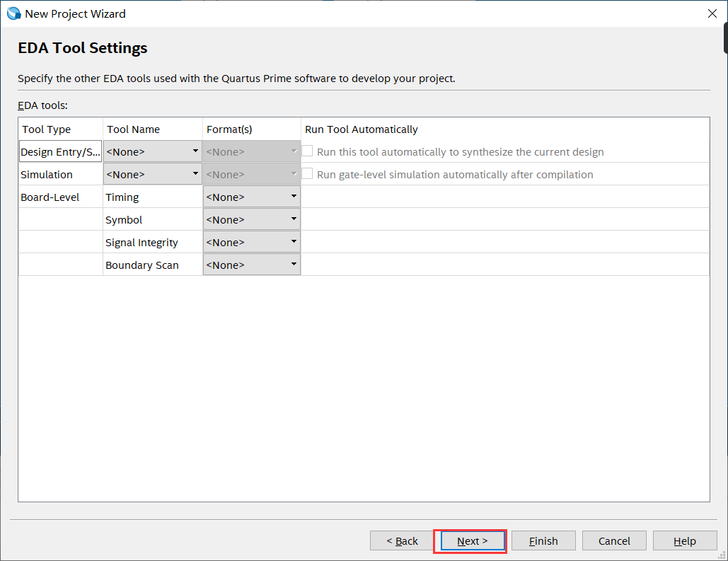
Task: Toggle gate-level simulation after compilation checkbox
Action: [x=308, y=174]
